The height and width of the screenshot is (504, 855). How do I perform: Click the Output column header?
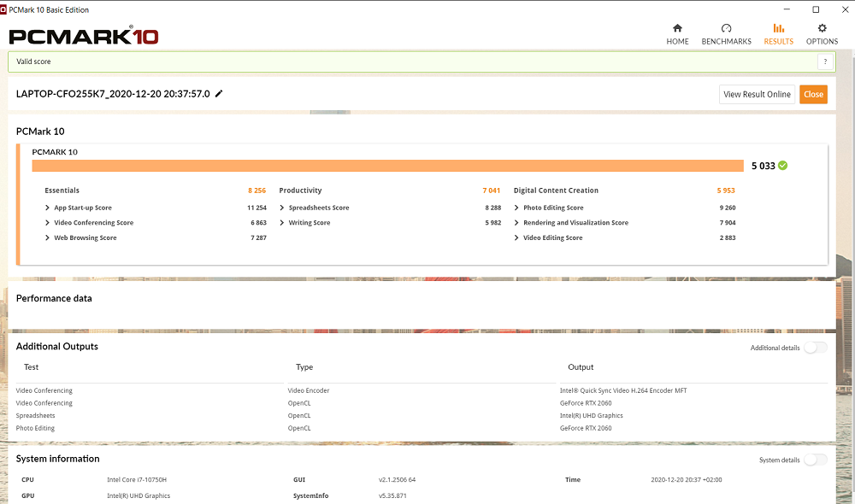[x=581, y=367]
